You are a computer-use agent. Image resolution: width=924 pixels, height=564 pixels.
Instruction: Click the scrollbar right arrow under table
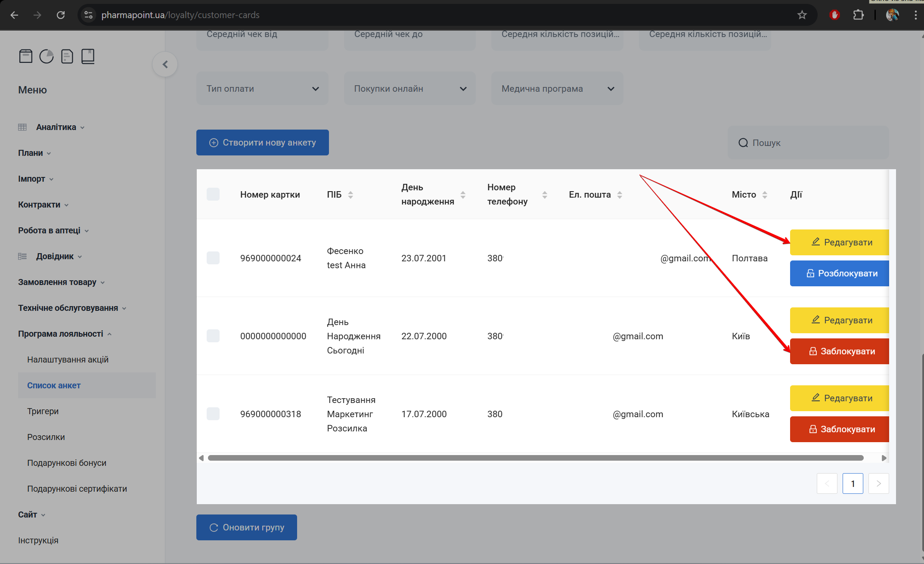884,458
